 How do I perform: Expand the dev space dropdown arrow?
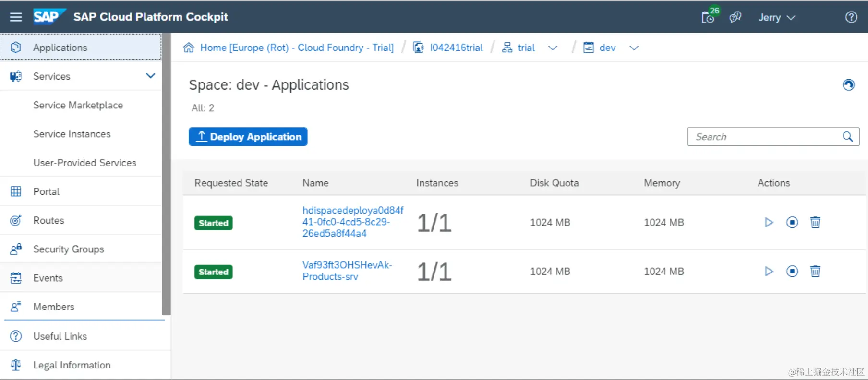tap(634, 48)
